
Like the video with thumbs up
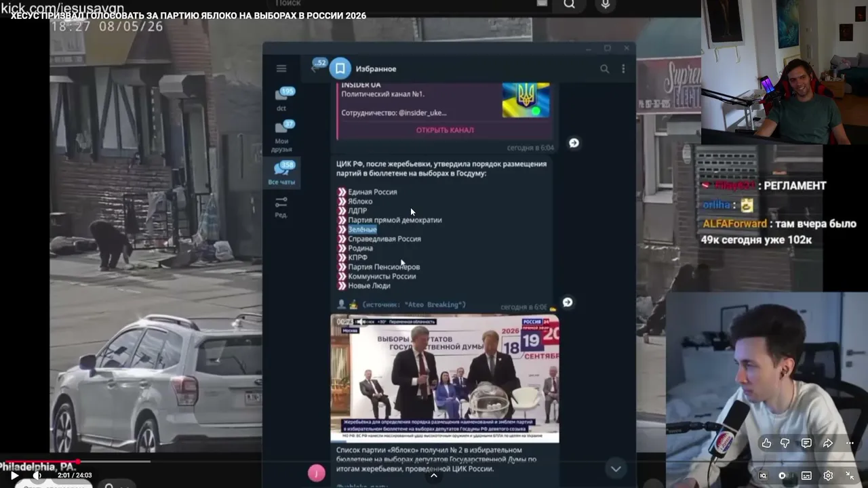(x=766, y=443)
